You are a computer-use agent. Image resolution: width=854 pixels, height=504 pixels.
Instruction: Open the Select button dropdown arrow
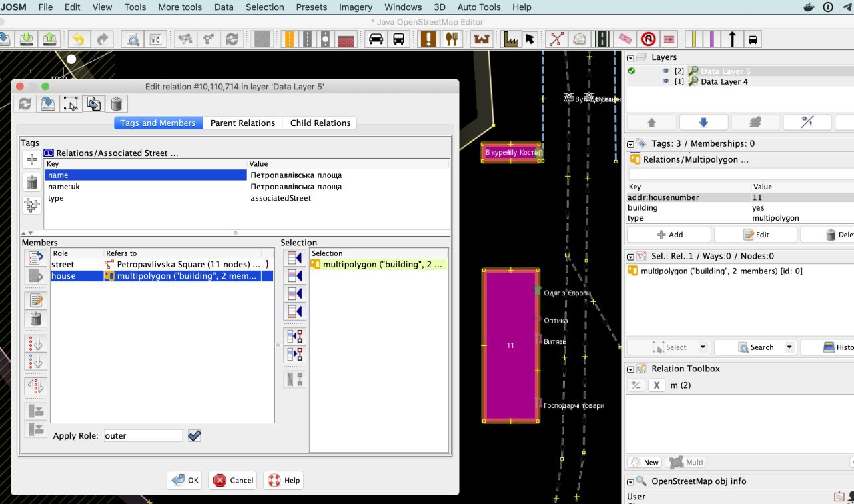tap(703, 347)
